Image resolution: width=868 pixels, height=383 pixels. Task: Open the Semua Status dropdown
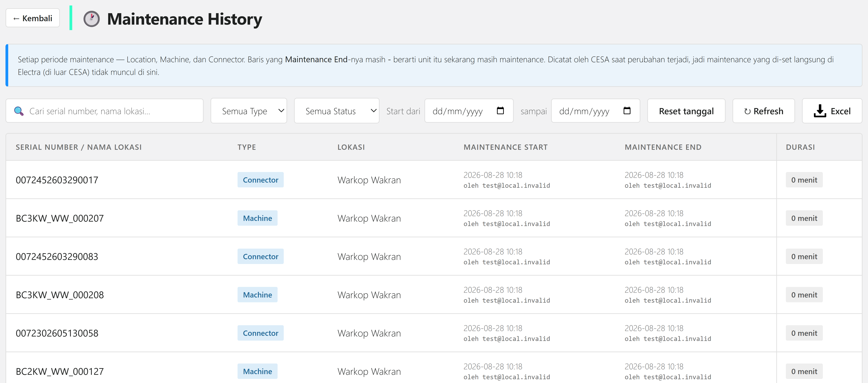point(337,111)
